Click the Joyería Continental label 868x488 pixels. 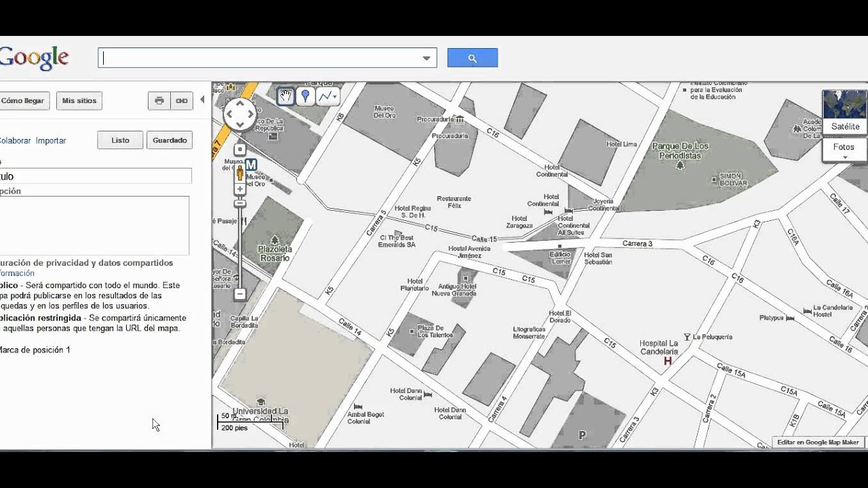coord(604,205)
